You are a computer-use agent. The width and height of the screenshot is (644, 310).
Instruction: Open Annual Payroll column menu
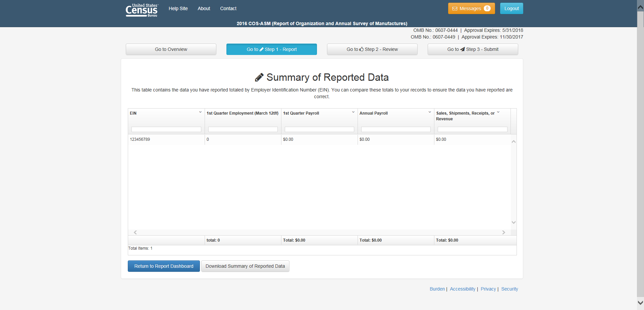(x=430, y=112)
